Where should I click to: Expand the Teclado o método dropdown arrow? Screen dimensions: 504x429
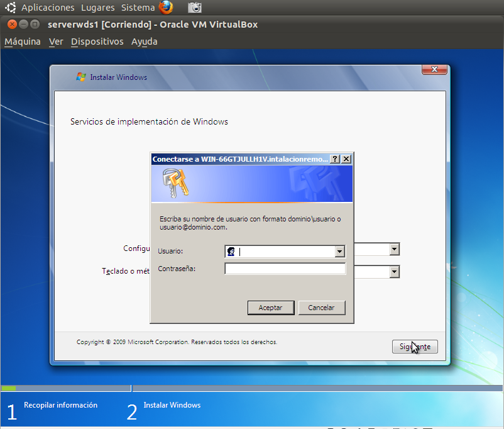pos(395,272)
